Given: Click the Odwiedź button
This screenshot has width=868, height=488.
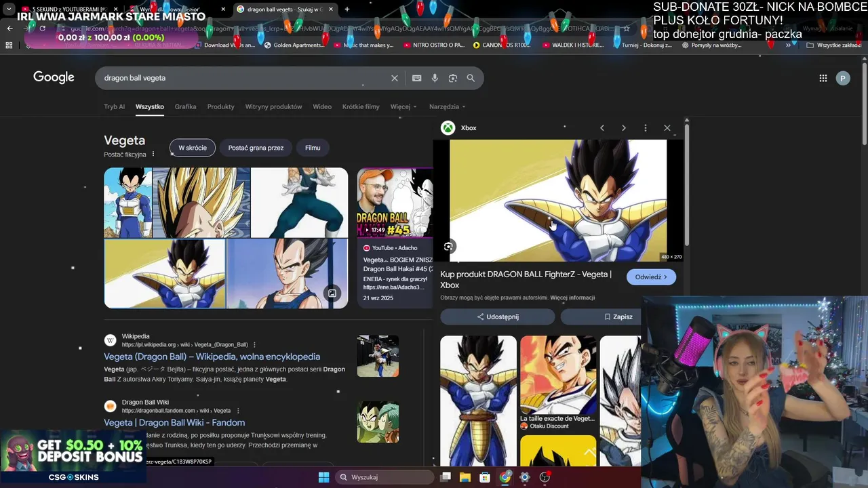Looking at the screenshot, I should 651,277.
